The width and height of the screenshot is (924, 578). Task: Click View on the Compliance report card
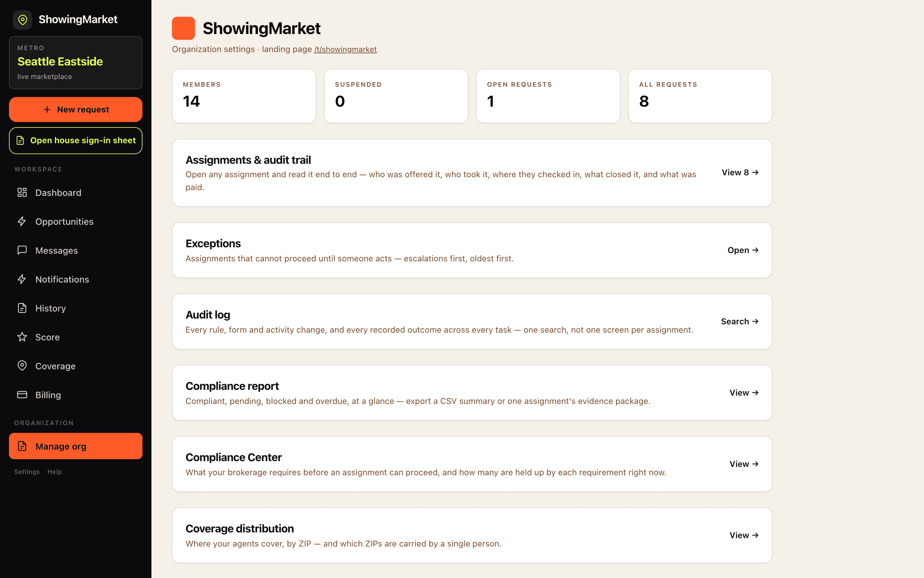point(744,393)
